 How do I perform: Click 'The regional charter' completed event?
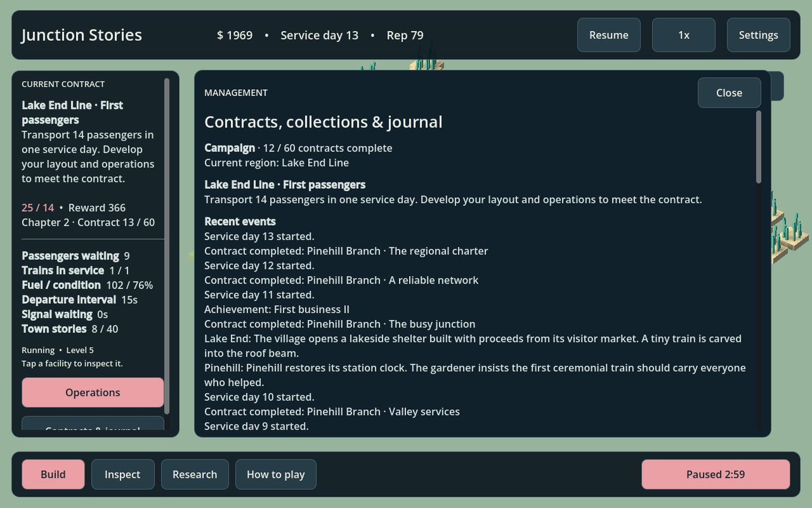point(346,251)
